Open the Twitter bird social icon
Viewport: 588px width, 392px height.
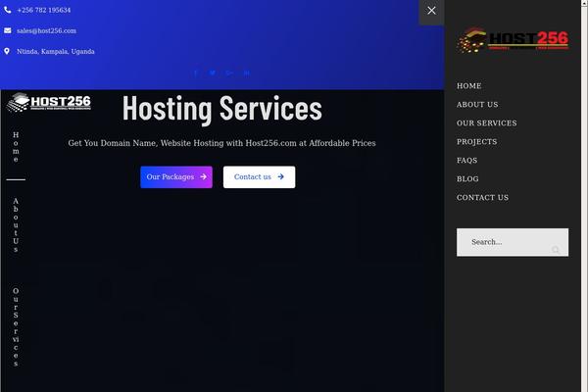pyautogui.click(x=213, y=73)
